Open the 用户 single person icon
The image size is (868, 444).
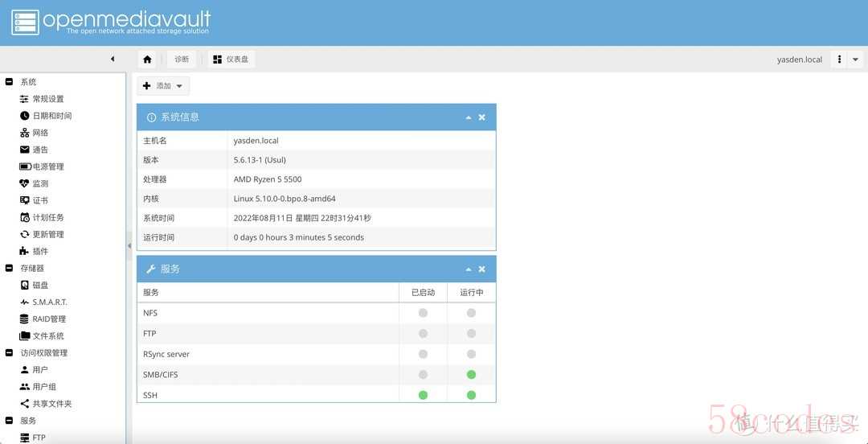click(x=24, y=370)
